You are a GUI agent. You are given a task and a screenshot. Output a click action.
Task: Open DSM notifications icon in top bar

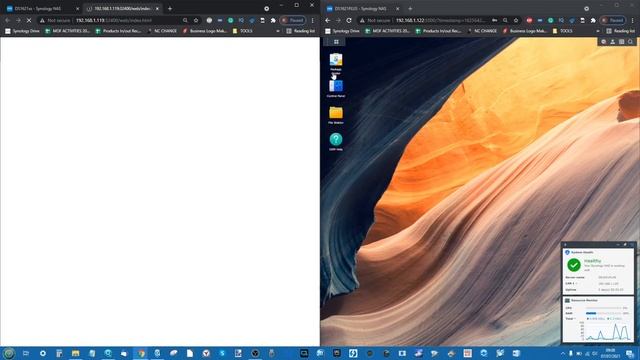click(604, 42)
